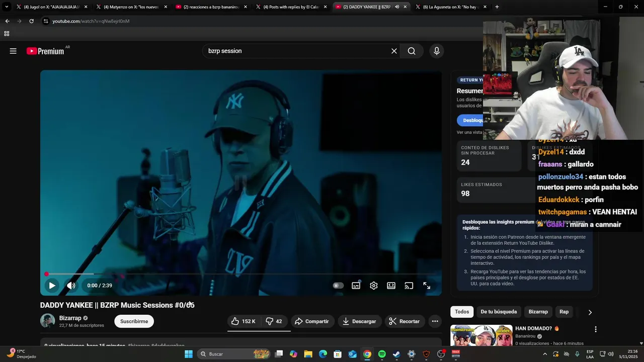Enter fullscreen mode on the video
The height and width of the screenshot is (362, 644).
(x=427, y=286)
